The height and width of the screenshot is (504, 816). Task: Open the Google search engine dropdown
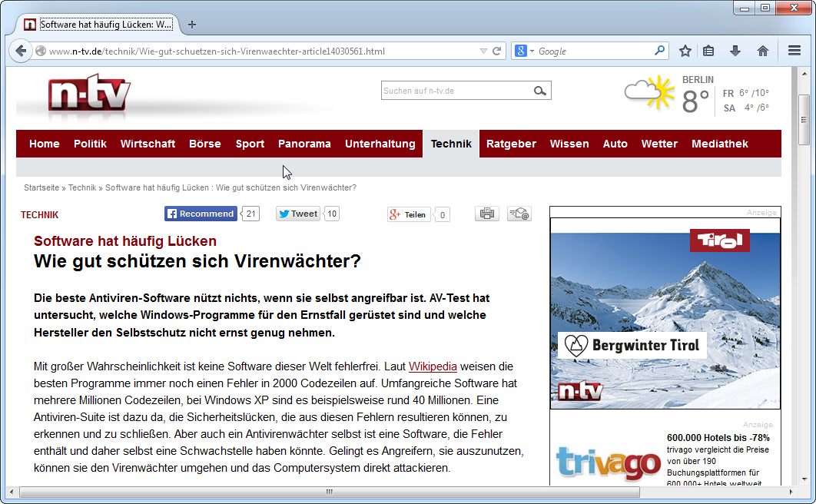pyautogui.click(x=524, y=51)
